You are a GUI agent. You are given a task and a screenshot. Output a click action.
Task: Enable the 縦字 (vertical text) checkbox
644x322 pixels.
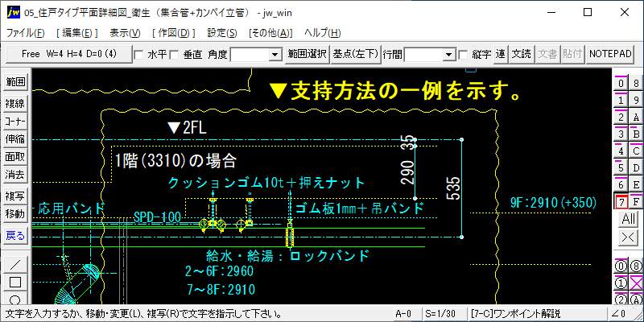pyautogui.click(x=463, y=55)
